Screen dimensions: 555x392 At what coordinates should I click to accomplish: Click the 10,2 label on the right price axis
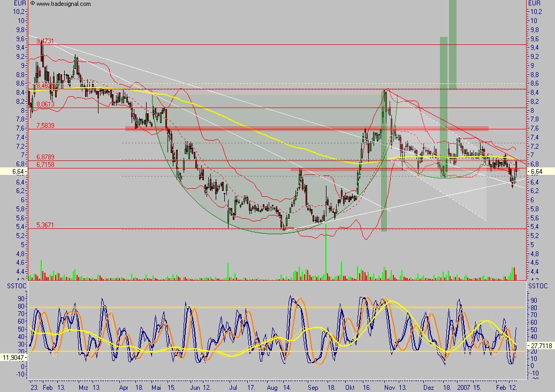pyautogui.click(x=536, y=11)
